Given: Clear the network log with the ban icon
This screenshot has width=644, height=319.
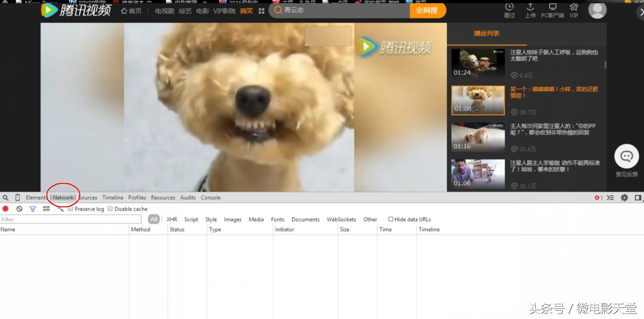Looking at the screenshot, I should [x=19, y=209].
